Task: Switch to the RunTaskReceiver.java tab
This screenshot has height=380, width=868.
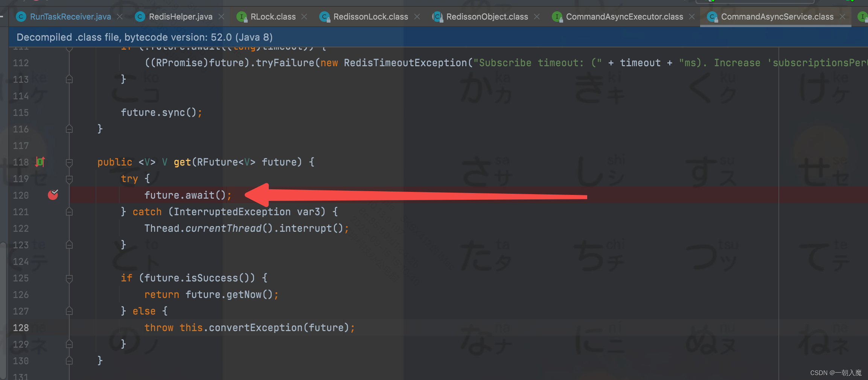Action: [x=70, y=17]
